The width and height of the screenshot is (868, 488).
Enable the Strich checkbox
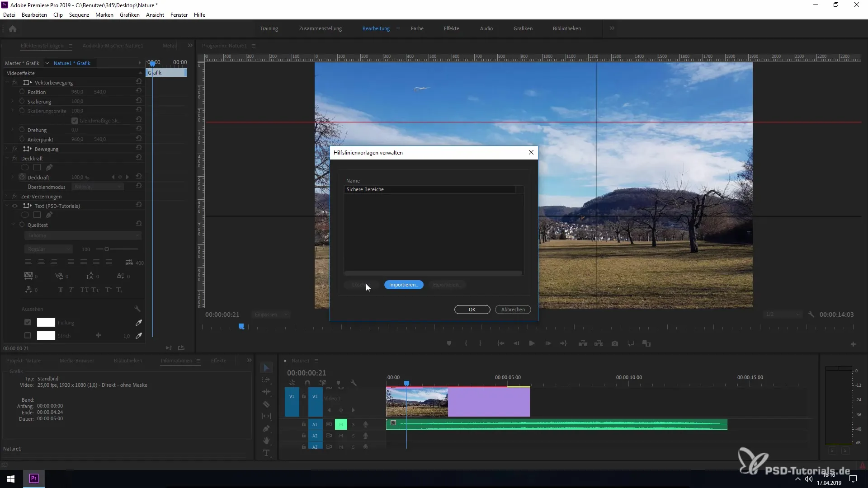pos(28,336)
